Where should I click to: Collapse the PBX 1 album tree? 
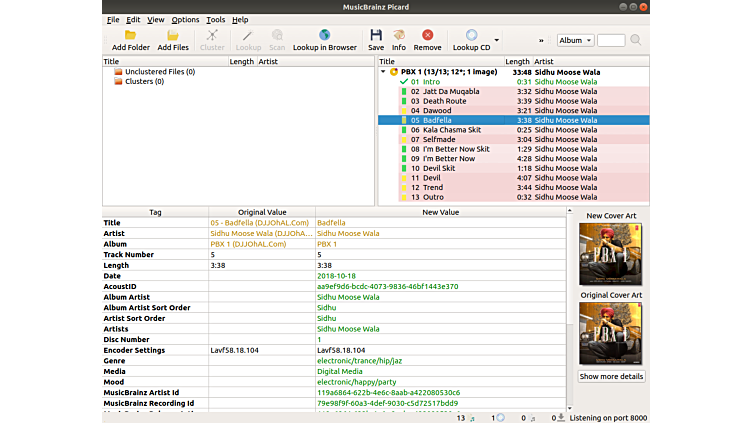click(383, 72)
